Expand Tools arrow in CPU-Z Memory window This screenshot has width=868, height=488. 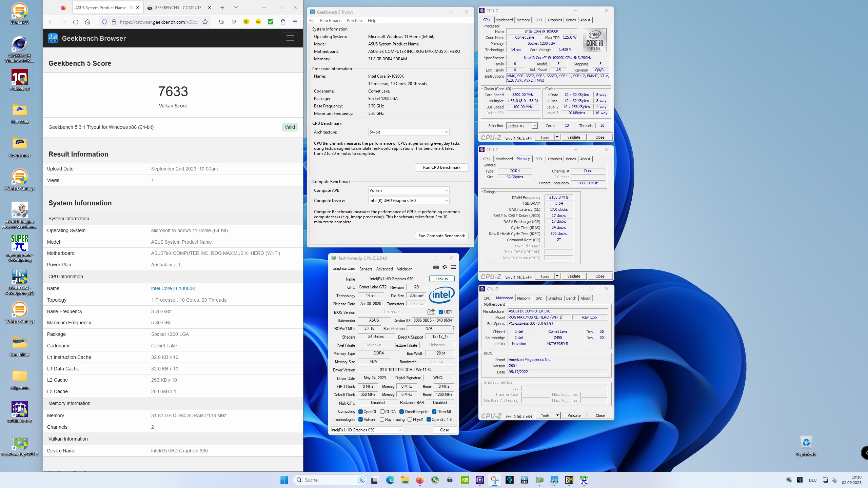[x=557, y=276]
